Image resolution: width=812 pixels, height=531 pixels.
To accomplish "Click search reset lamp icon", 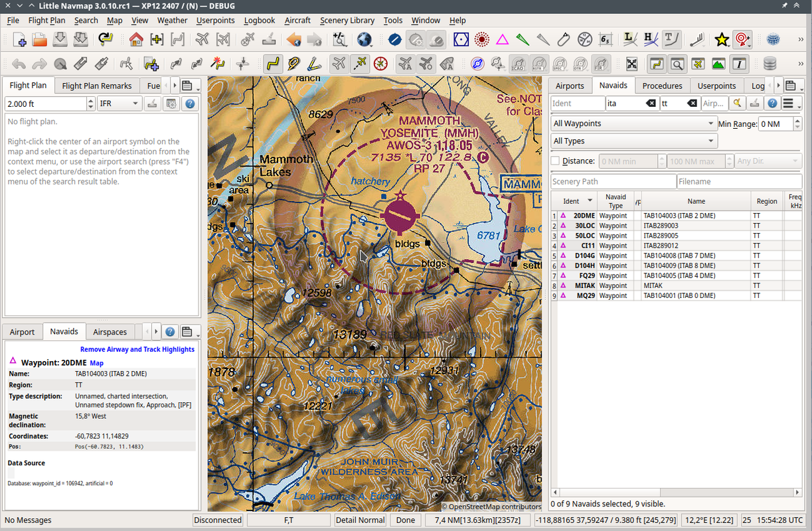I will [x=737, y=104].
